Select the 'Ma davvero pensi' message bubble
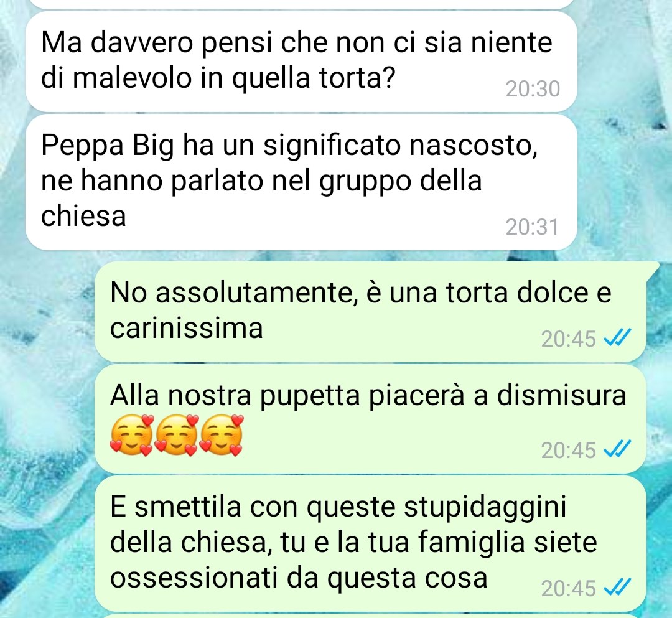Screen dimensions: 672x618 (301, 62)
